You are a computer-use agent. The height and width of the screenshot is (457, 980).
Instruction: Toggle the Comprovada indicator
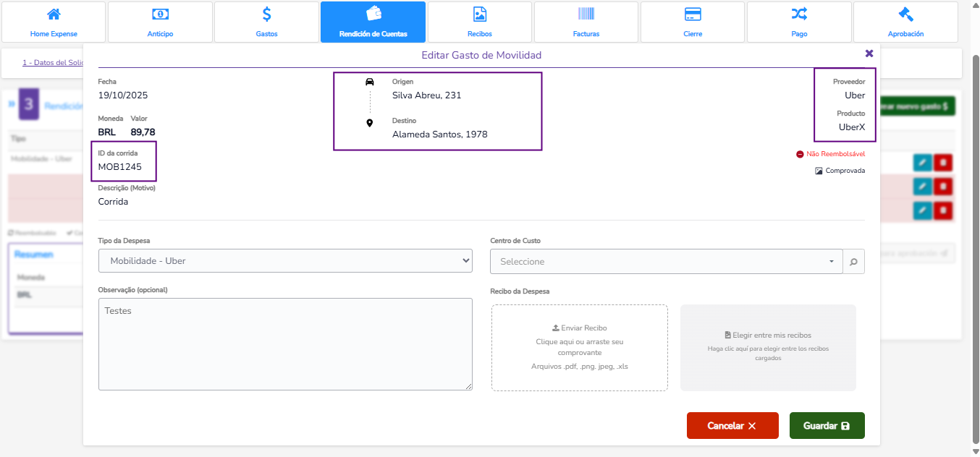coord(840,171)
